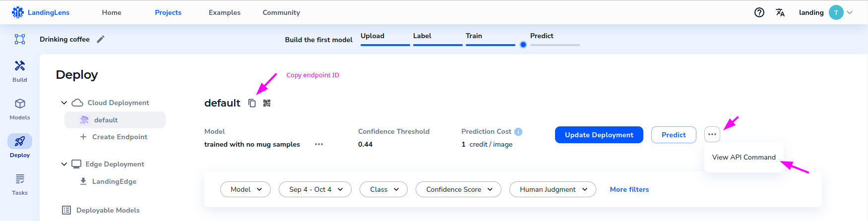
Task: Switch to the Examples tab
Action: pyautogui.click(x=225, y=12)
